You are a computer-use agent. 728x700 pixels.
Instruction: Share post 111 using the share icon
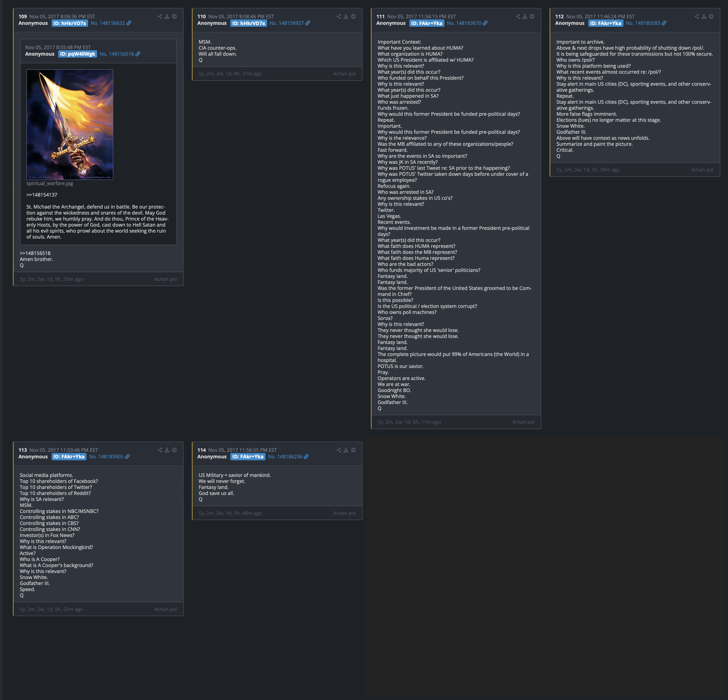518,17
